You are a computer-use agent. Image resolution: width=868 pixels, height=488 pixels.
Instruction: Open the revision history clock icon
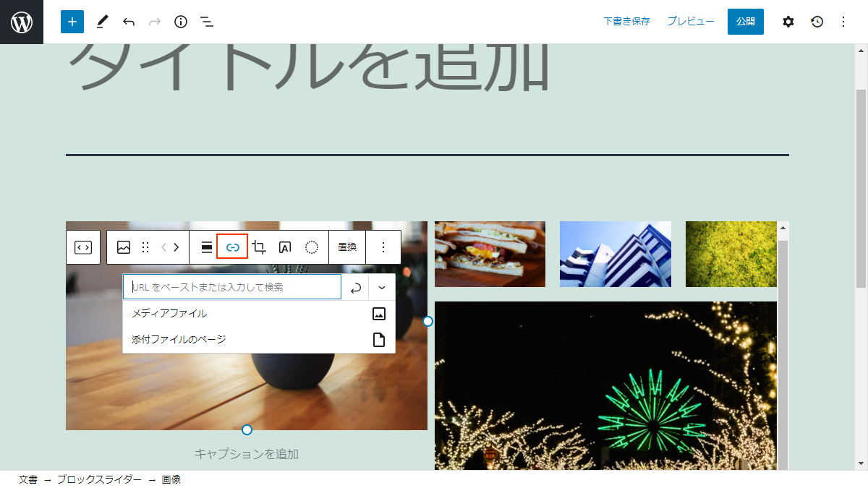click(817, 22)
